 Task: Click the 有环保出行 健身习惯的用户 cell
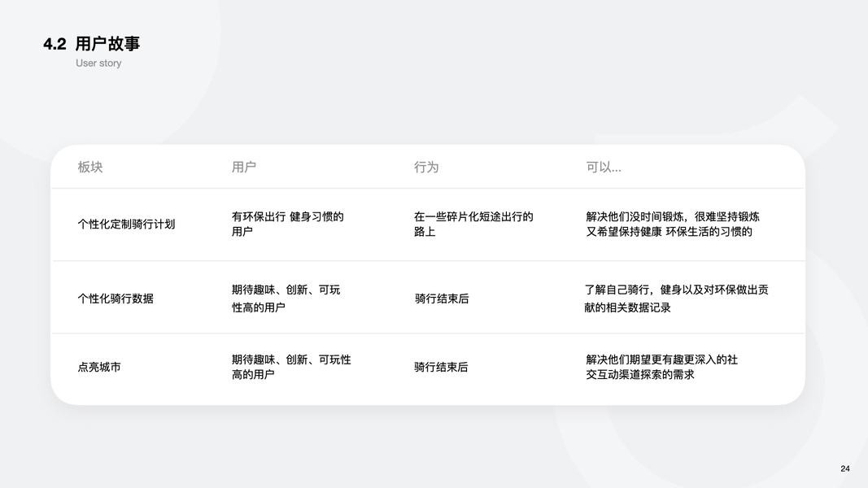288,224
